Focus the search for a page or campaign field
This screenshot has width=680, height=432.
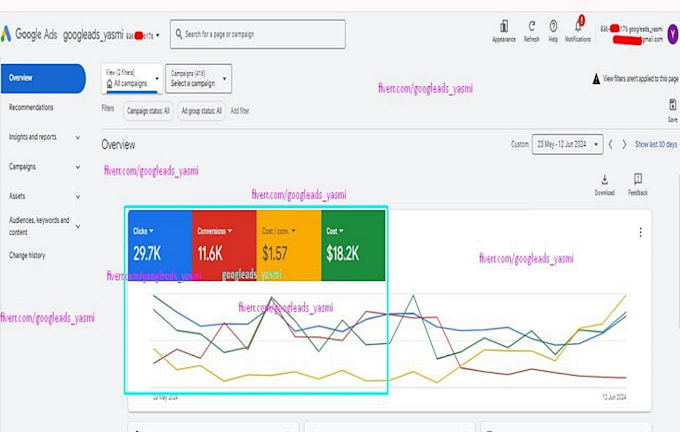coord(258,34)
